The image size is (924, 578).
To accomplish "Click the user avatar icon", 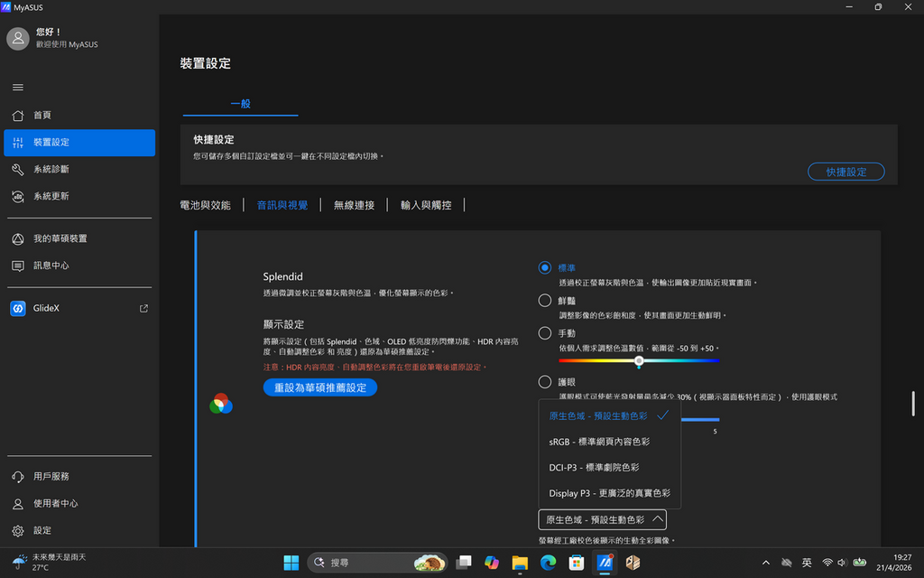I will 18,38.
